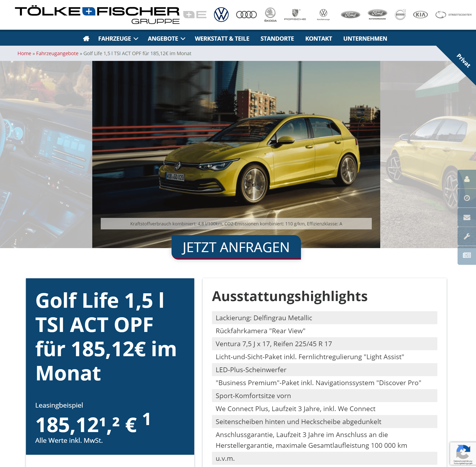
Task: Open the Kontakt menu item
Action: tap(318, 38)
